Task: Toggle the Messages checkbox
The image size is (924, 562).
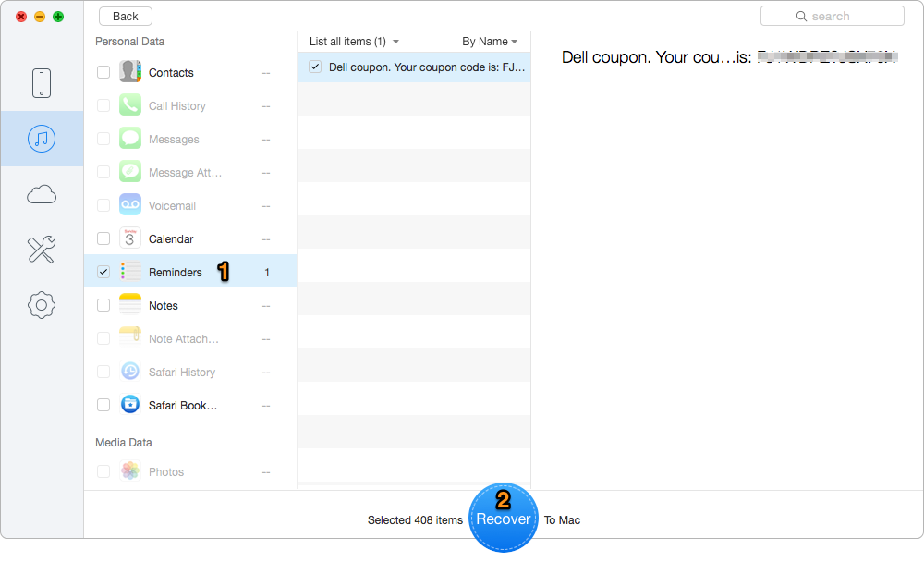Action: point(103,139)
